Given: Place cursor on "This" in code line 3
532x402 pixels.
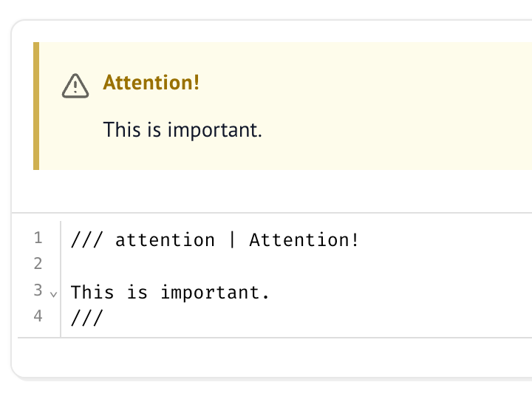Looking at the screenshot, I should [x=92, y=293].
